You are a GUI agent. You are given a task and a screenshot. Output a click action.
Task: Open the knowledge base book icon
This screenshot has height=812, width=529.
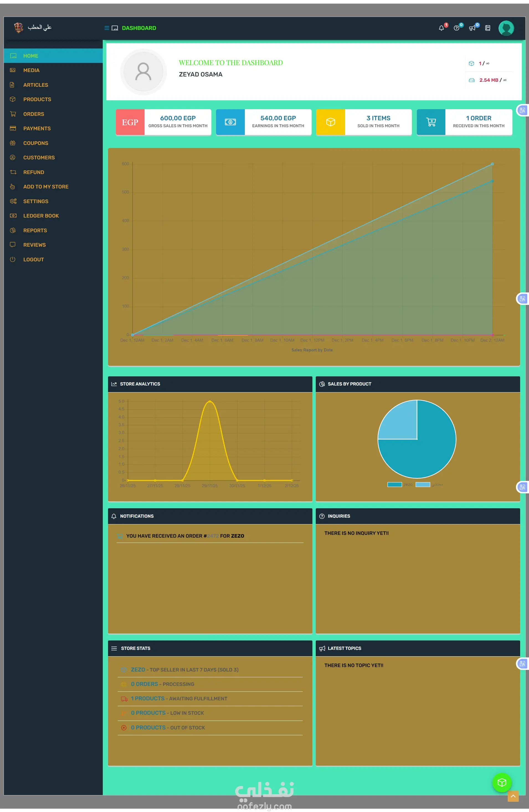(488, 28)
